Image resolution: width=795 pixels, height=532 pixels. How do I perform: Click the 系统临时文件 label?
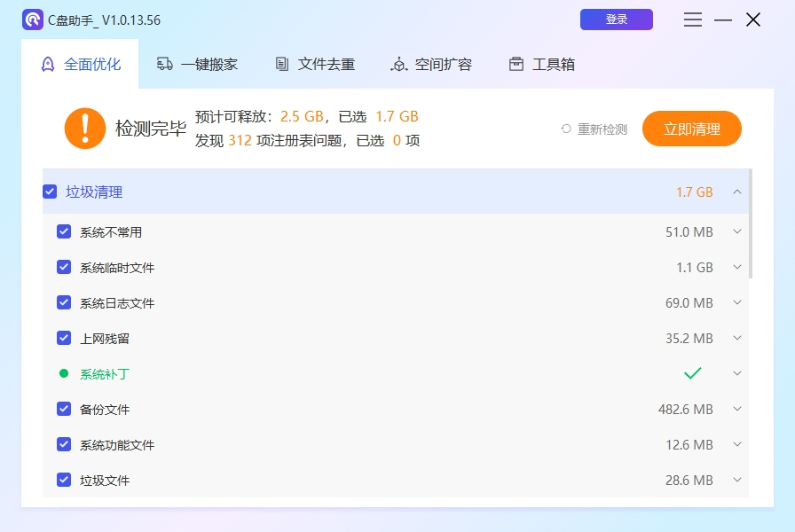[x=117, y=268]
